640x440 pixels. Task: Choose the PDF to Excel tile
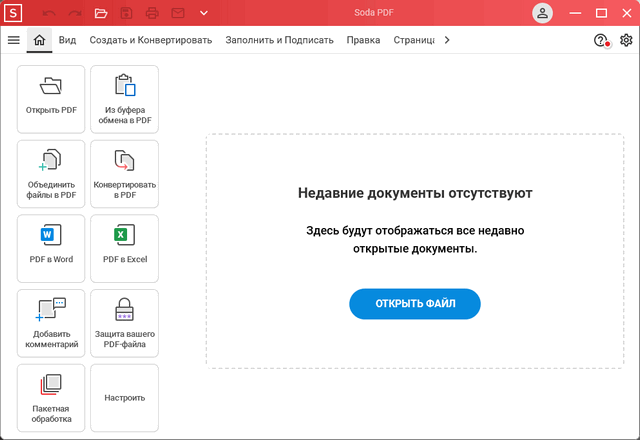(124, 247)
